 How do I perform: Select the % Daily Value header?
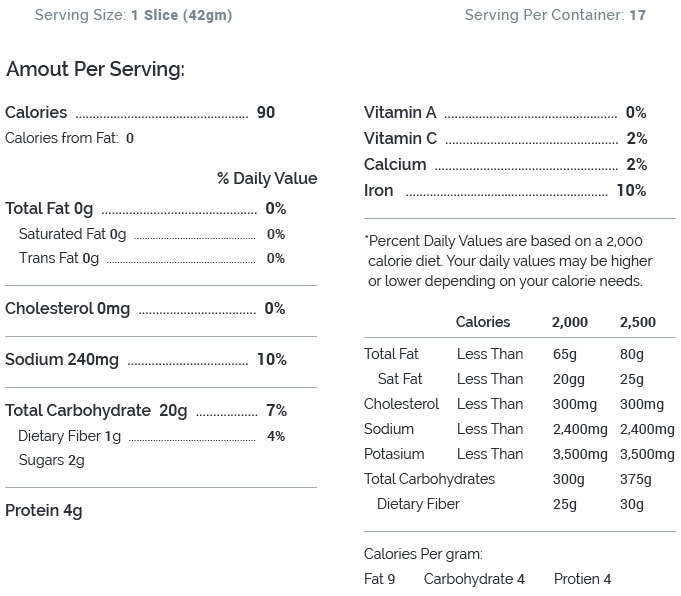(x=267, y=179)
